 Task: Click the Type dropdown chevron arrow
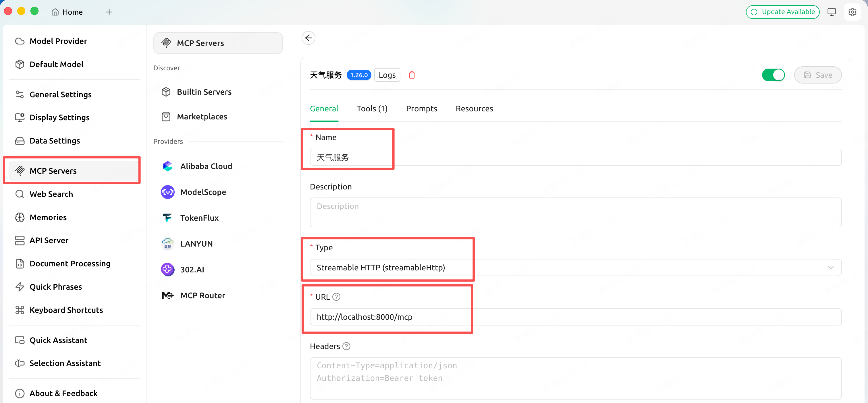(x=830, y=267)
